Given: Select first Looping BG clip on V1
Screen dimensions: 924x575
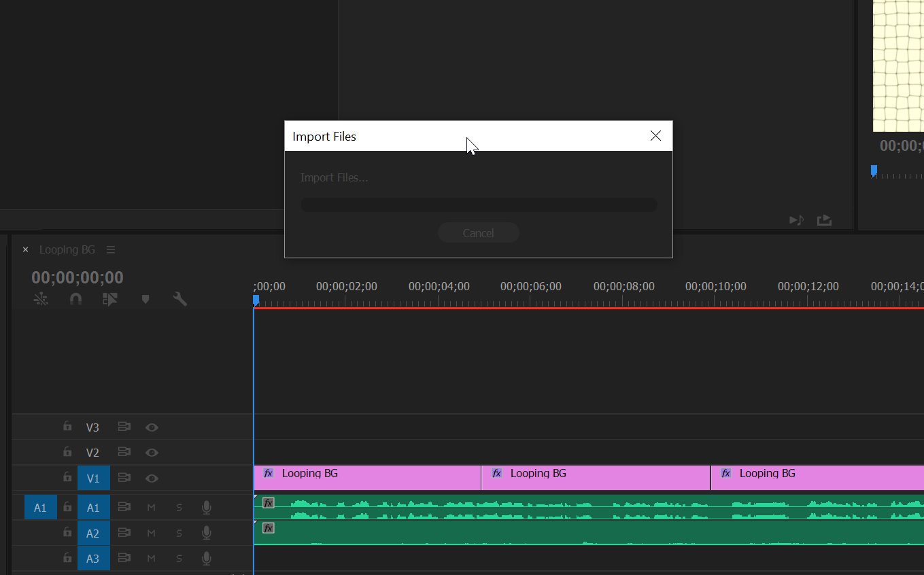Looking at the screenshot, I should click(x=367, y=478).
